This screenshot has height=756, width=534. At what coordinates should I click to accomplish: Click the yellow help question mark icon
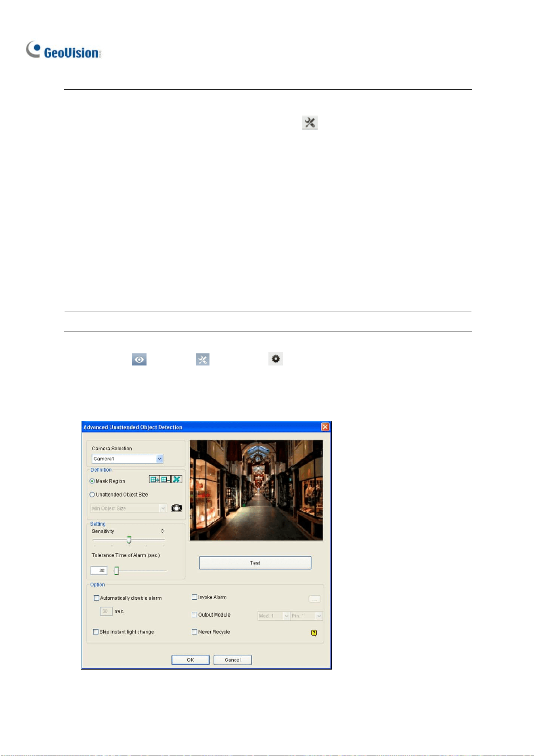point(314,633)
